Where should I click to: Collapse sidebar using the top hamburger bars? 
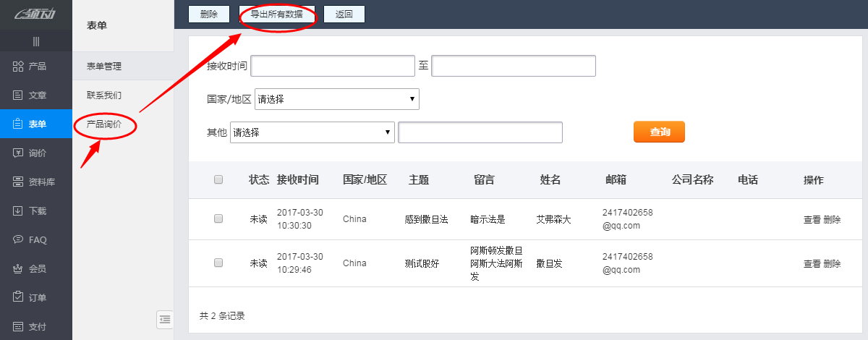tap(36, 41)
